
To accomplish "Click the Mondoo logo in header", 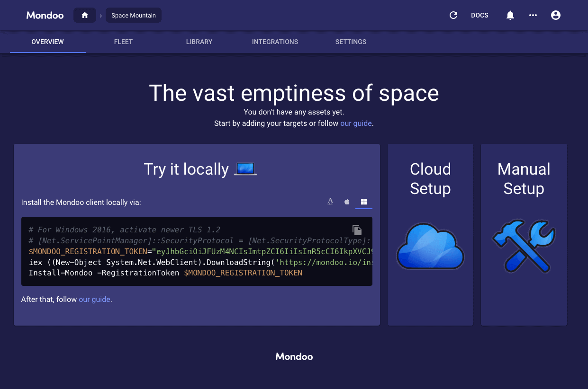I will click(45, 15).
